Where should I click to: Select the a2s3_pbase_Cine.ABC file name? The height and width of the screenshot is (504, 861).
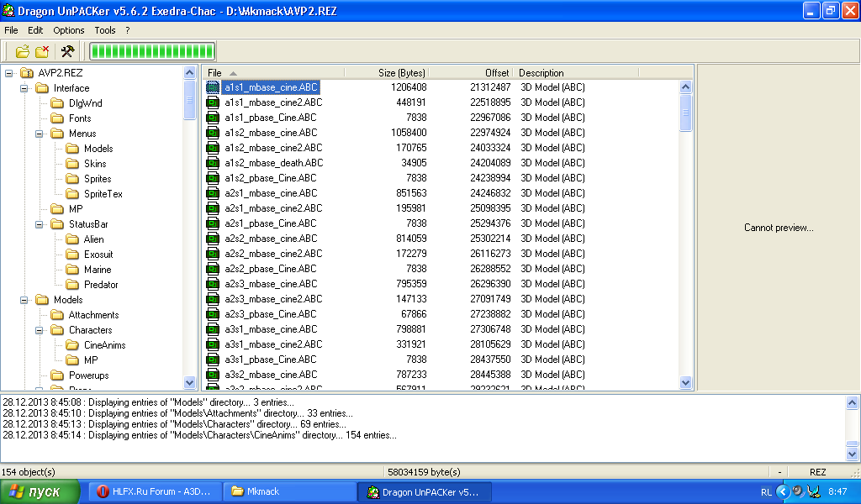coord(270,314)
